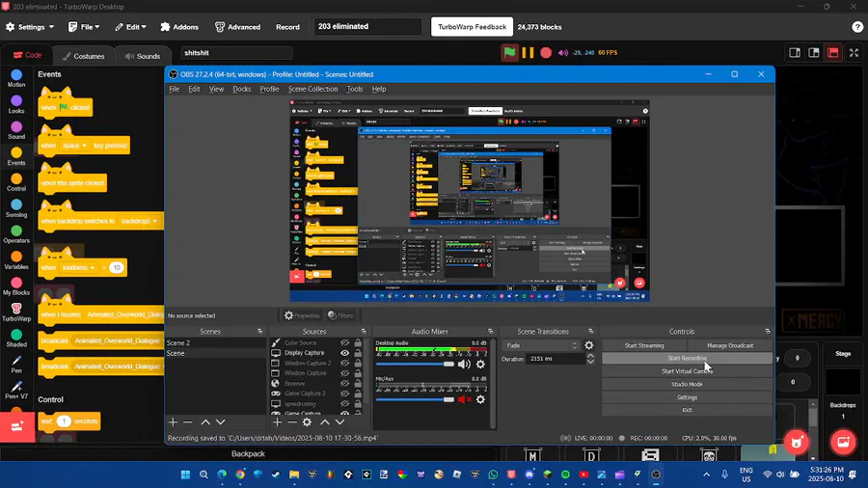Open the backdrop2 dropdown in backdrop block
Screen dimensions: 868x488
pos(139,221)
